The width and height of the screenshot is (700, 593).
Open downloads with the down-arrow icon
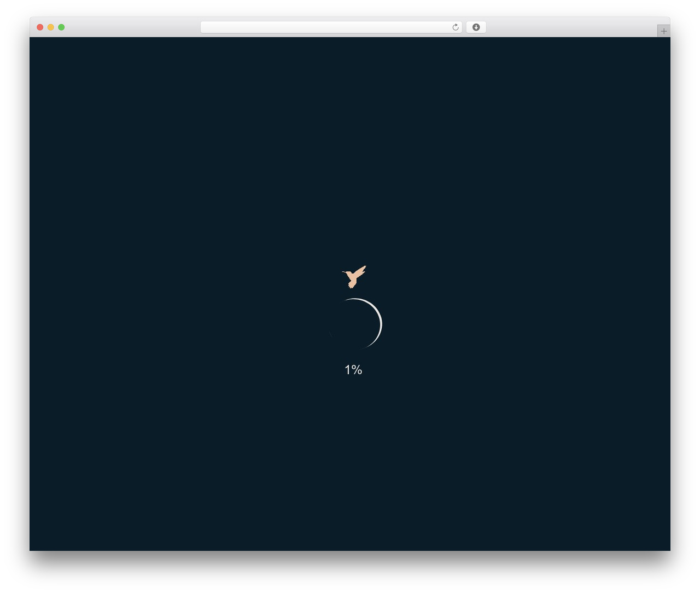pos(476,27)
